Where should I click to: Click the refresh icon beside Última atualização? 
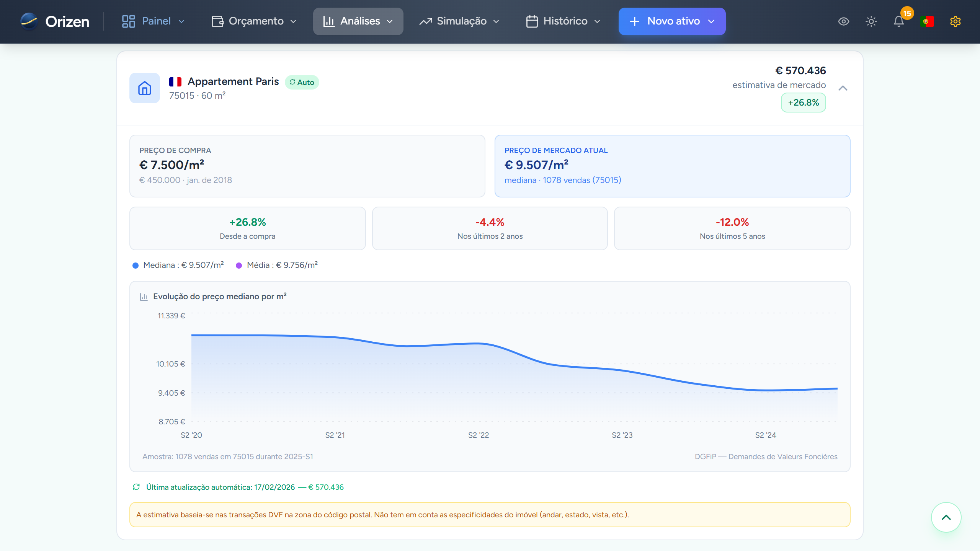pyautogui.click(x=136, y=487)
